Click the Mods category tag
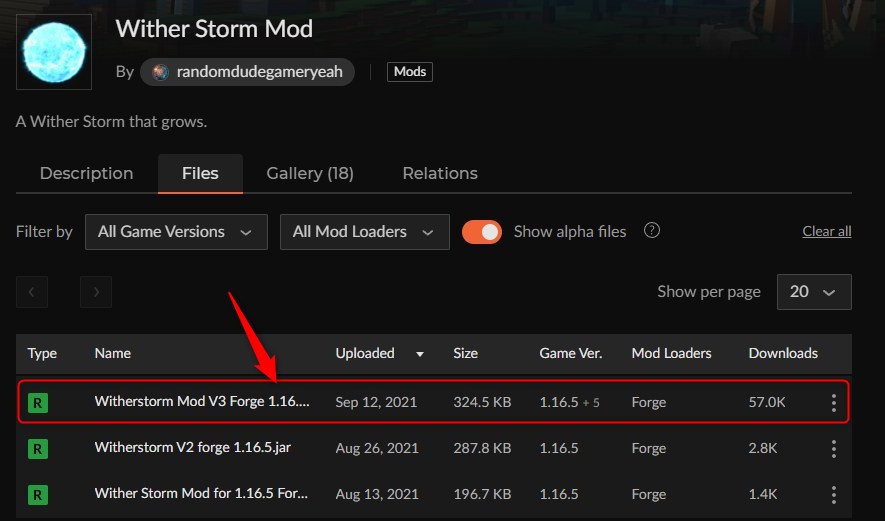This screenshot has width=885, height=521. 410,72
